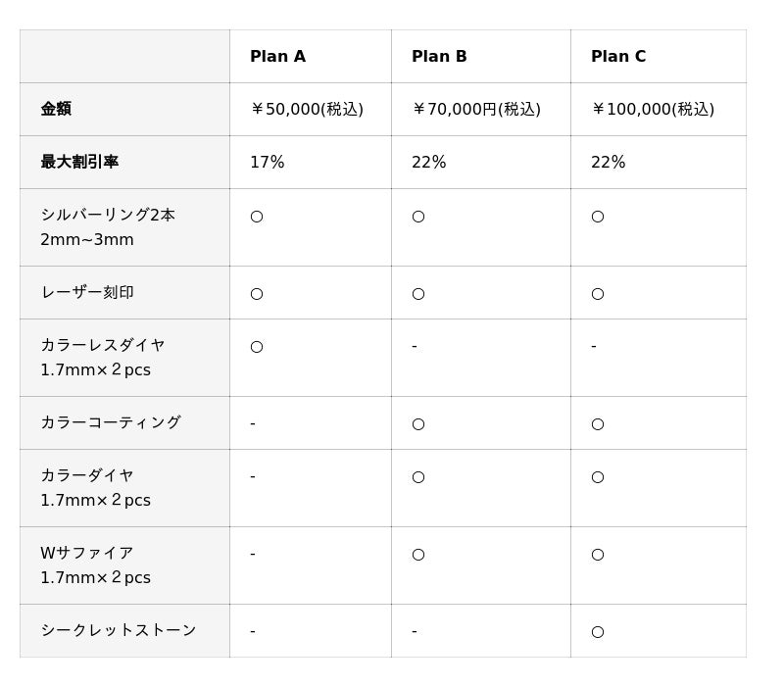
Task: Click the 17% discount rate value
Action: pyautogui.click(x=267, y=163)
